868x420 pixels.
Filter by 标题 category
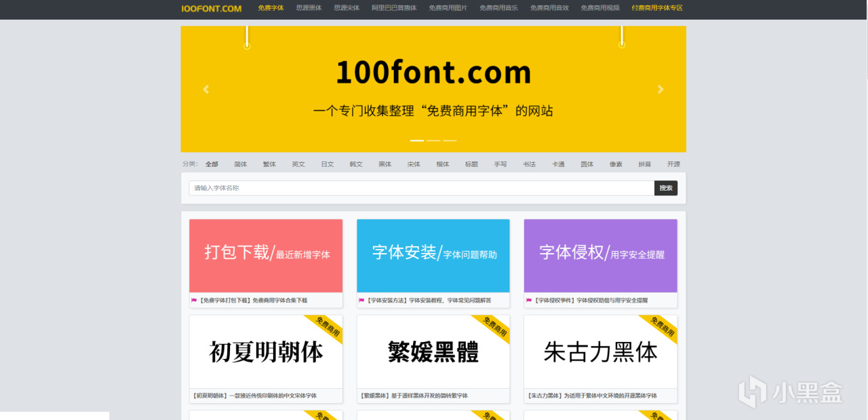coord(471,164)
